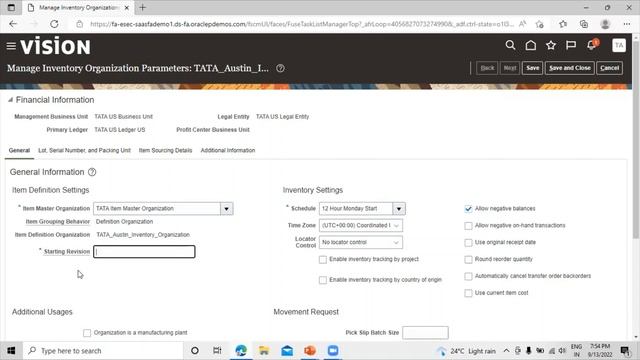640x360 pixels.
Task: Switch to Lot, Serial Number, and Packing Unit tab
Action: pos(84,150)
